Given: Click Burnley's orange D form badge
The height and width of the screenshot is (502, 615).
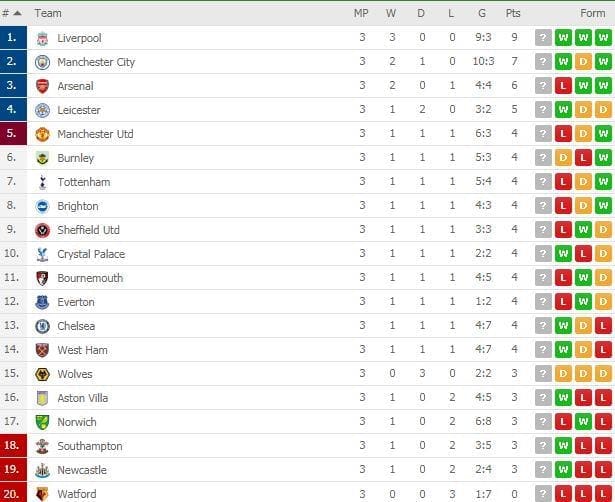Looking at the screenshot, I should pos(563,158).
